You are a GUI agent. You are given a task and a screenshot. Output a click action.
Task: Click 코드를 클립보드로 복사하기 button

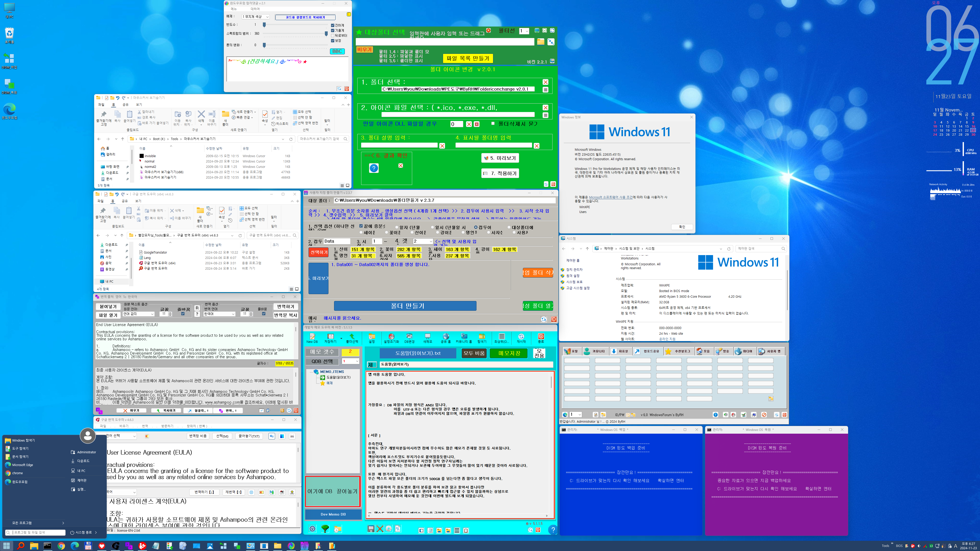click(x=305, y=17)
